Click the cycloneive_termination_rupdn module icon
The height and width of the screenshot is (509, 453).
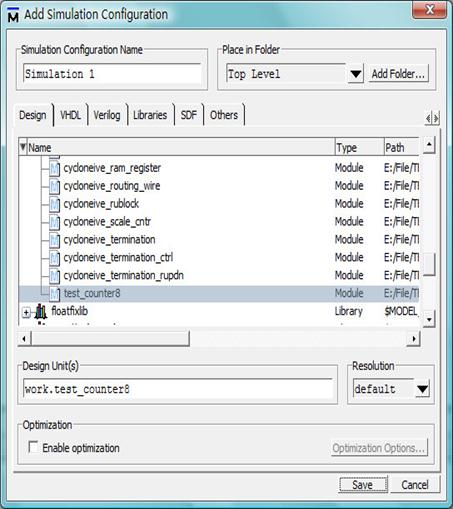pos(54,276)
